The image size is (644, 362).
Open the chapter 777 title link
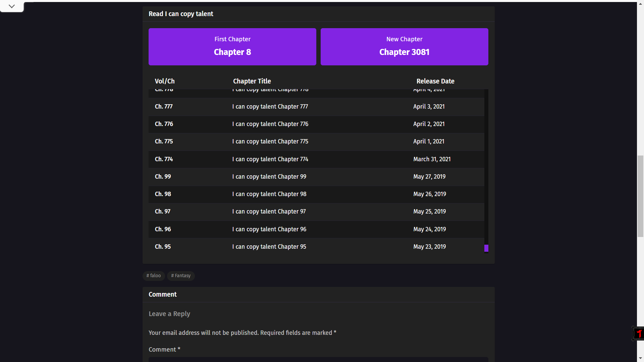coord(270,107)
